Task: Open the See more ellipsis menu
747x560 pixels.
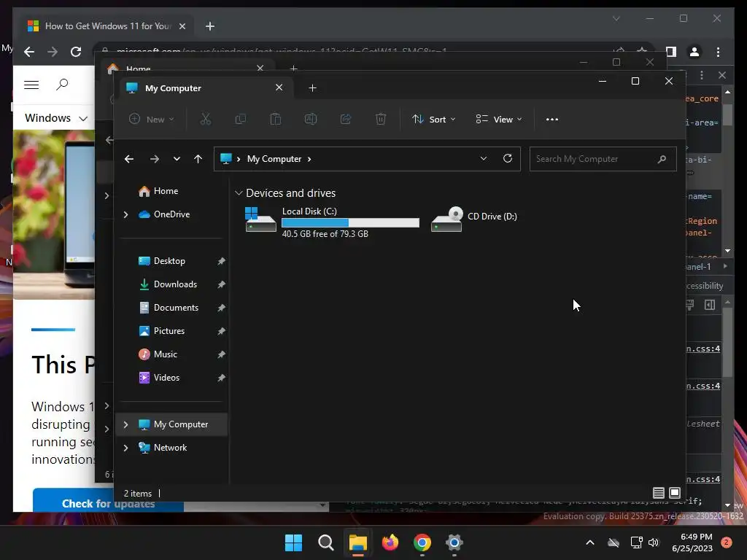Action: coord(552,120)
